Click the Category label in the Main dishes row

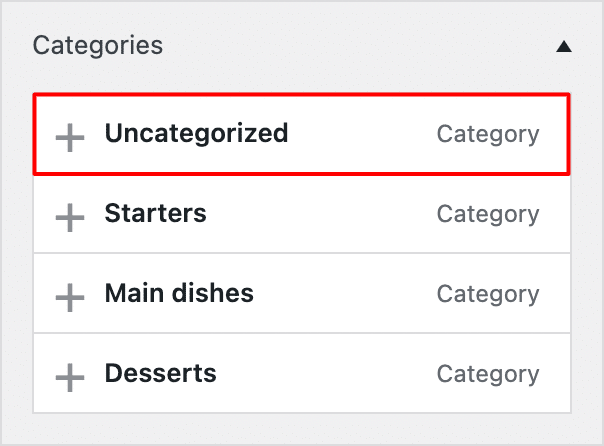[488, 294]
